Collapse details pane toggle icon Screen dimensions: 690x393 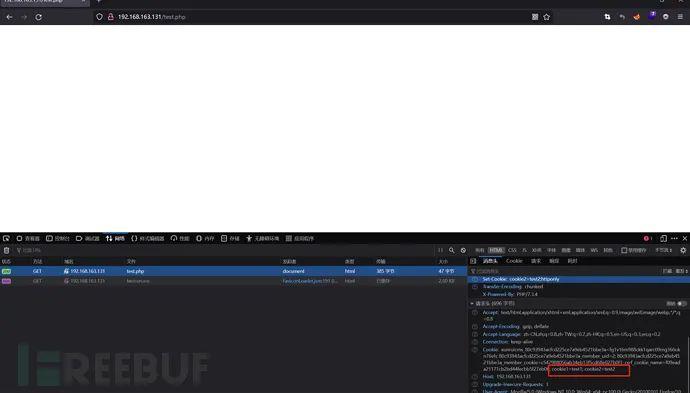click(x=473, y=261)
